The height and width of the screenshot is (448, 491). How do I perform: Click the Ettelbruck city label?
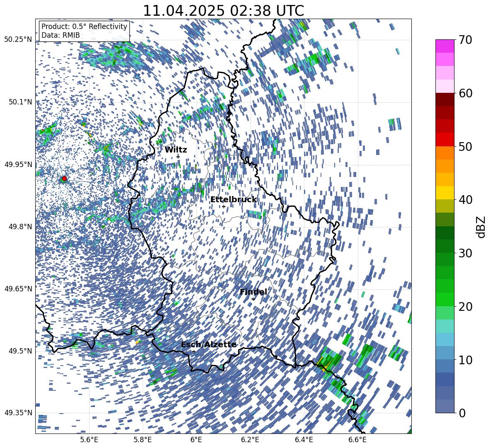point(233,200)
